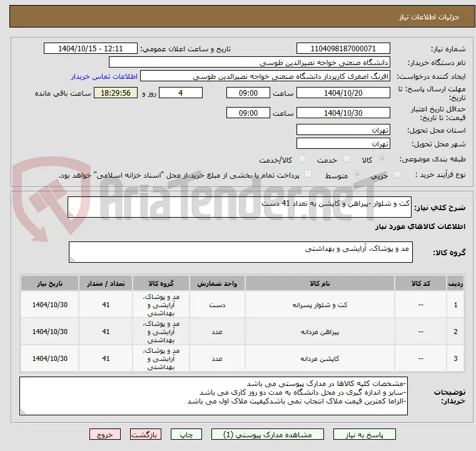Click the price validity date 1404/10/30 field
The image size is (476, 451).
click(x=343, y=113)
